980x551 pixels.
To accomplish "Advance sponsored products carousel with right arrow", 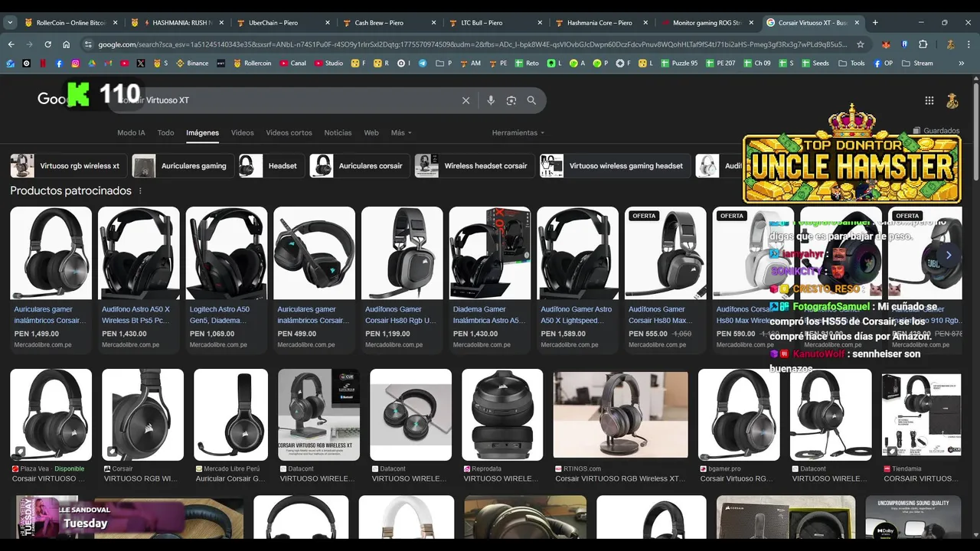I will pos(949,255).
